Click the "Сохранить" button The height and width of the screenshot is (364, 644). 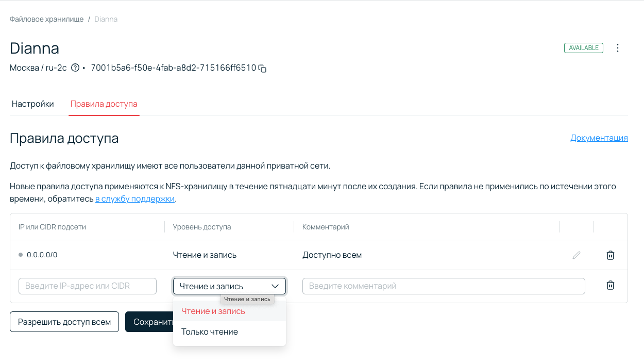pyautogui.click(x=149, y=322)
